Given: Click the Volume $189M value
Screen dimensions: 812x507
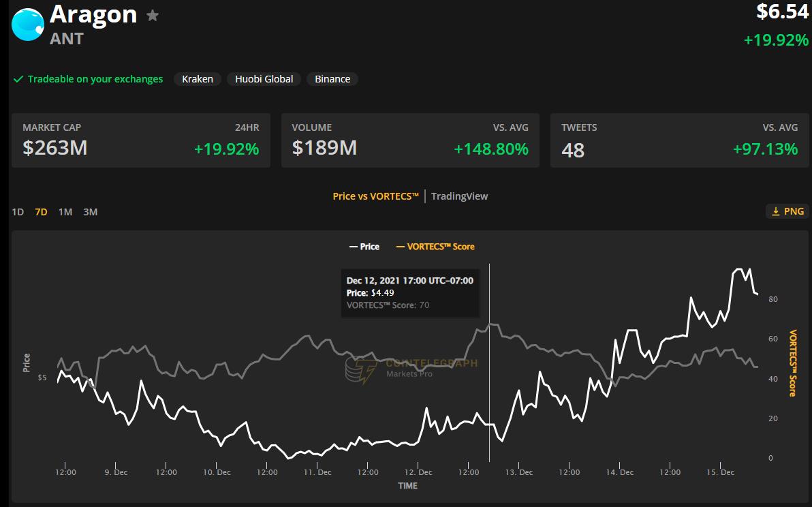Looking at the screenshot, I should point(324,148).
